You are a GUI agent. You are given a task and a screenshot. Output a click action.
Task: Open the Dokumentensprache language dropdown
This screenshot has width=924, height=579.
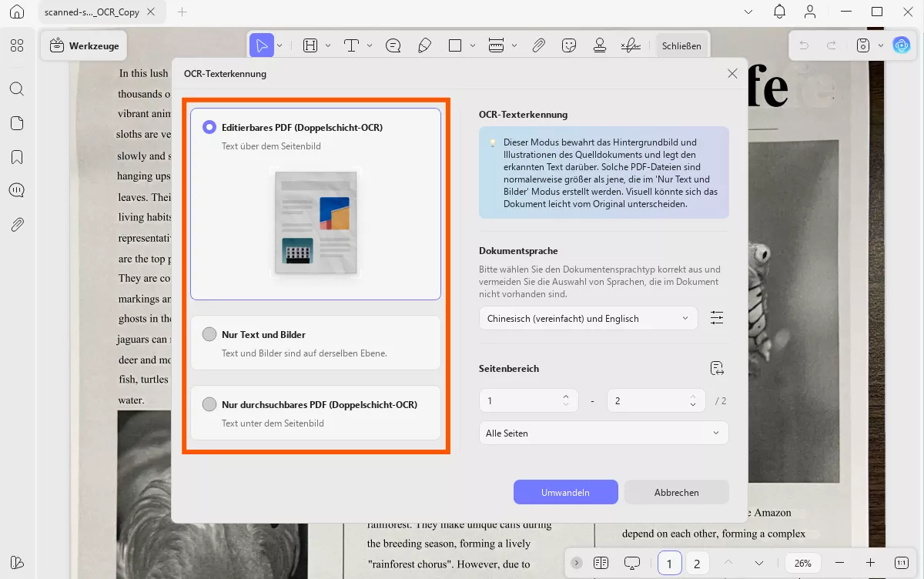coord(588,318)
